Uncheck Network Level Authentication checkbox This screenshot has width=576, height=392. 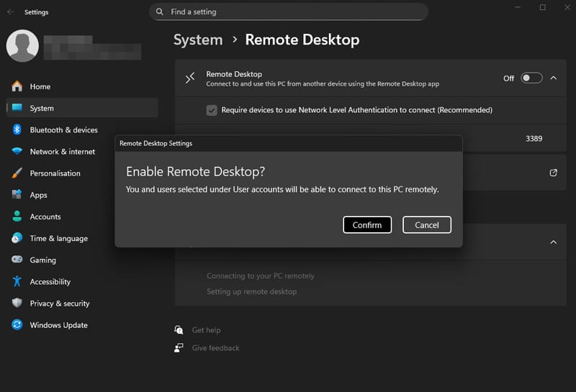(212, 110)
